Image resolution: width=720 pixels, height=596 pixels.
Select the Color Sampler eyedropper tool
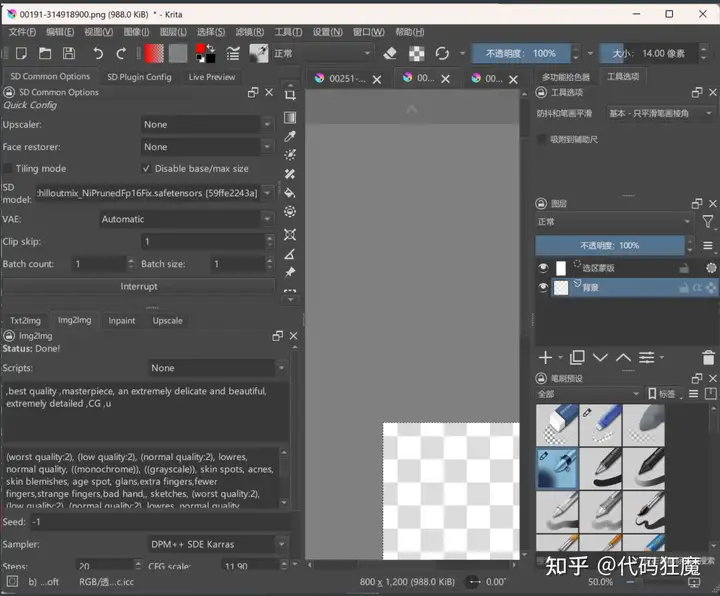[290, 136]
